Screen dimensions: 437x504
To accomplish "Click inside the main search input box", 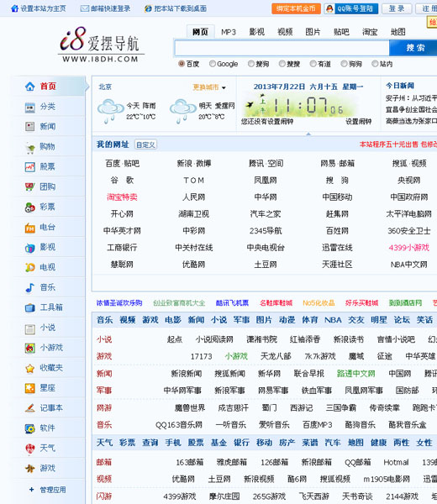I will [282, 48].
